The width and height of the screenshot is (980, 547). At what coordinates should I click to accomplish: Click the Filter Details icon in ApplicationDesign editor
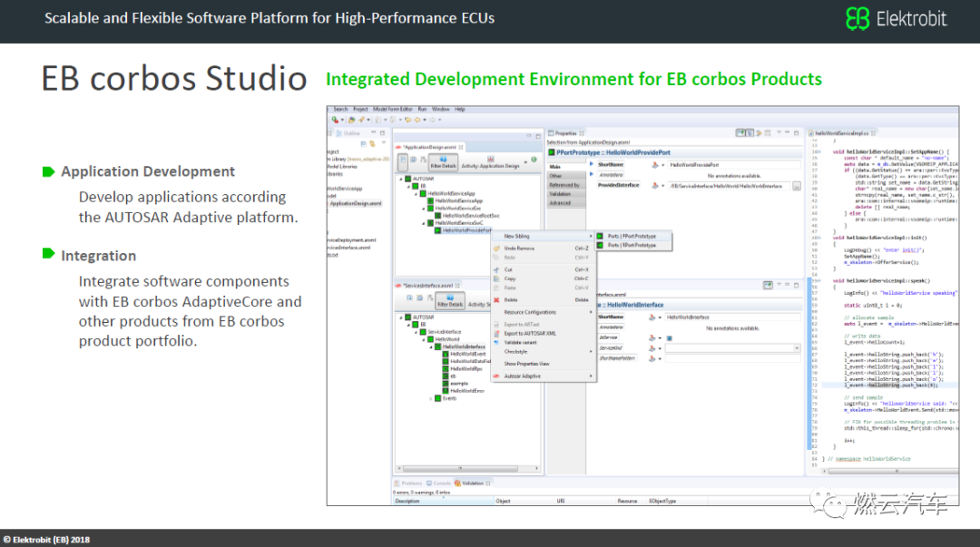pos(443,160)
